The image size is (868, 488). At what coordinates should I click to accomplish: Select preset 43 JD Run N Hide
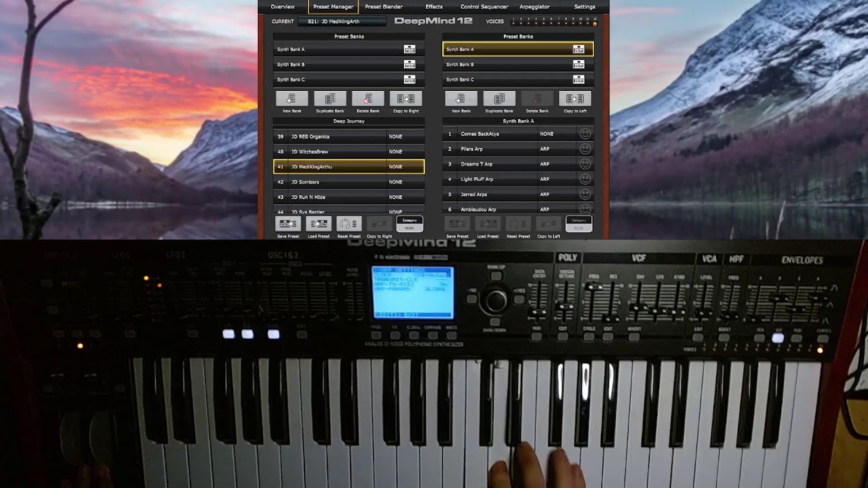point(349,197)
